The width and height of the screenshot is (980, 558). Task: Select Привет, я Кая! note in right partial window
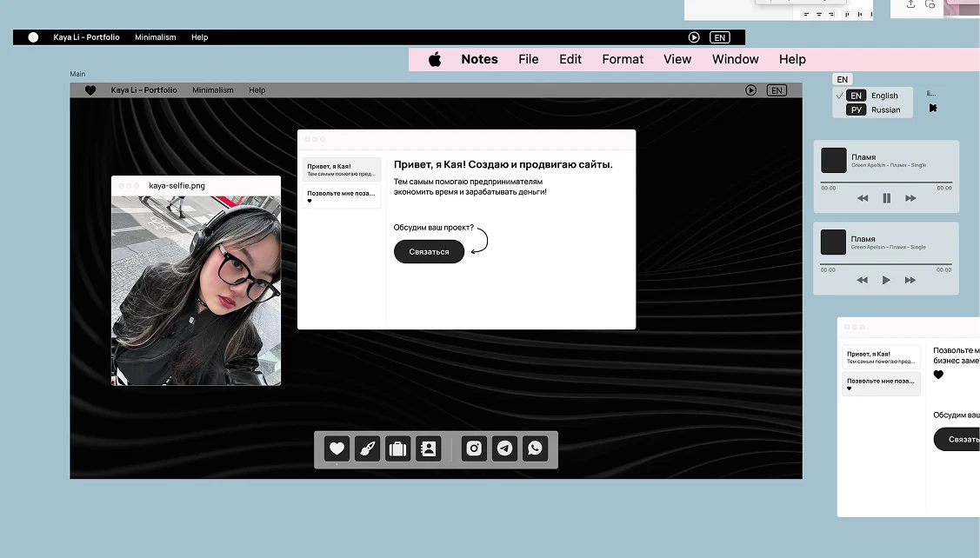click(881, 357)
